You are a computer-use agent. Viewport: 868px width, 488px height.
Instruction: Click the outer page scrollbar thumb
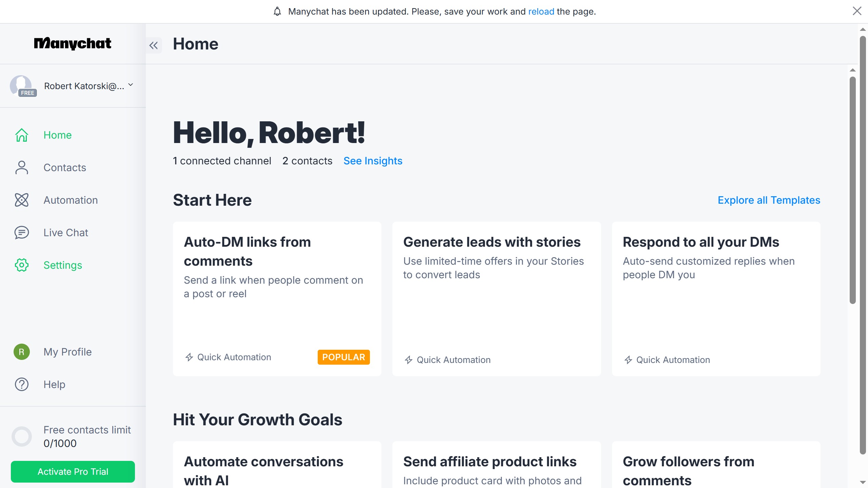(863, 245)
